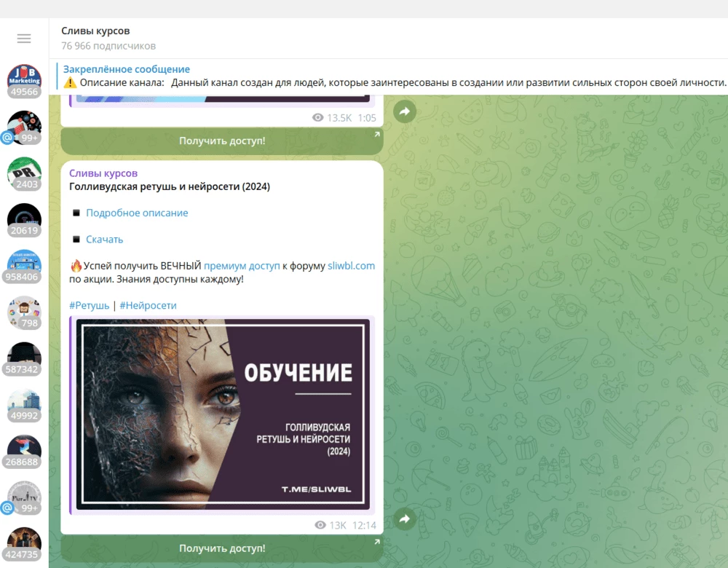Share the post with 13.5K views

click(x=405, y=111)
